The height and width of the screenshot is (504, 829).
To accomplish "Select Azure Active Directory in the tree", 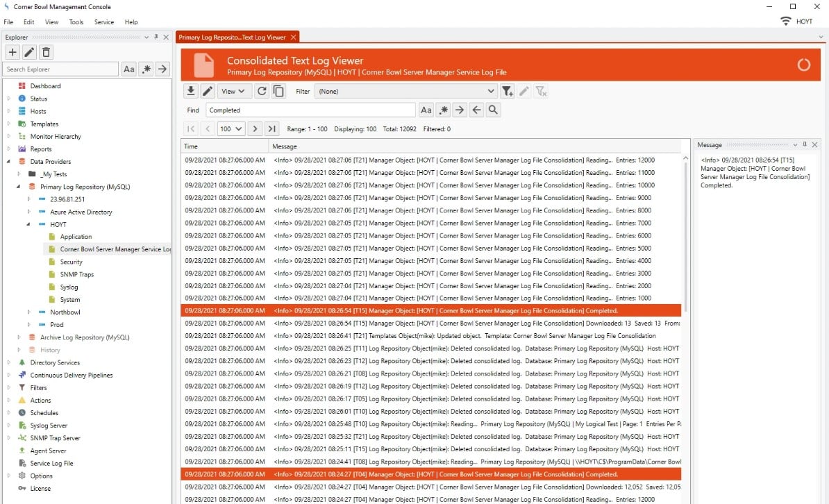I will 81,212.
